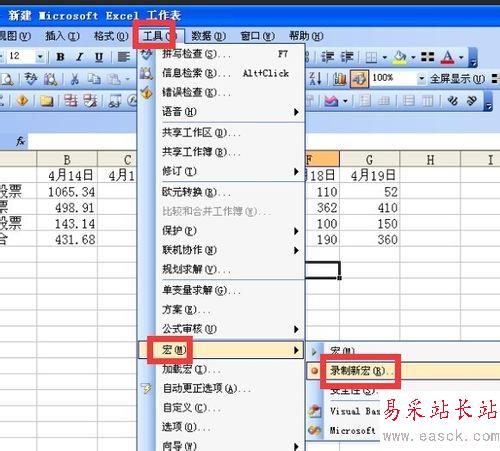500x451 pixels.
Task: Expand the 联机协作 submenu
Action: 221,250
